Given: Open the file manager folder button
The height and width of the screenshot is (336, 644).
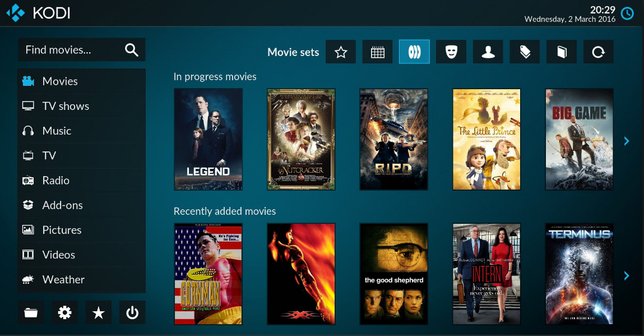Looking at the screenshot, I should (31, 312).
